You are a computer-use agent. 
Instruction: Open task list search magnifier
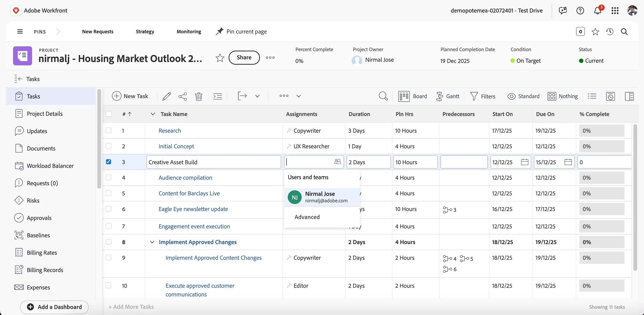coord(383,96)
